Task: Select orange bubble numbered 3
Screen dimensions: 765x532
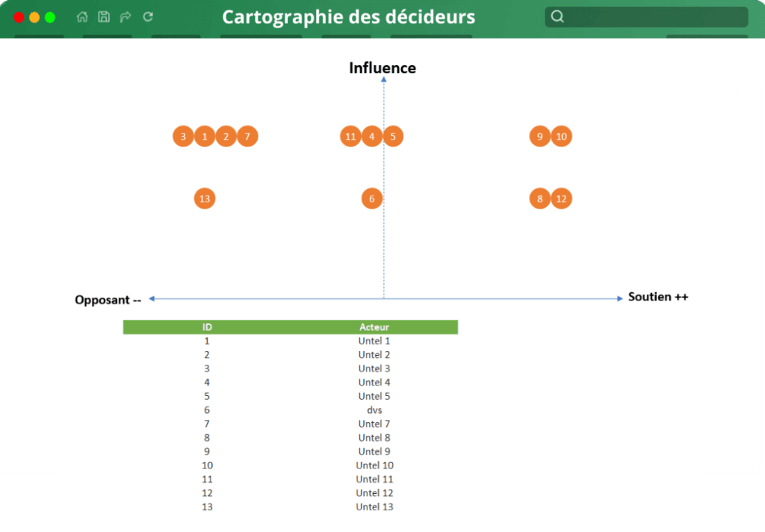Action: [x=183, y=137]
